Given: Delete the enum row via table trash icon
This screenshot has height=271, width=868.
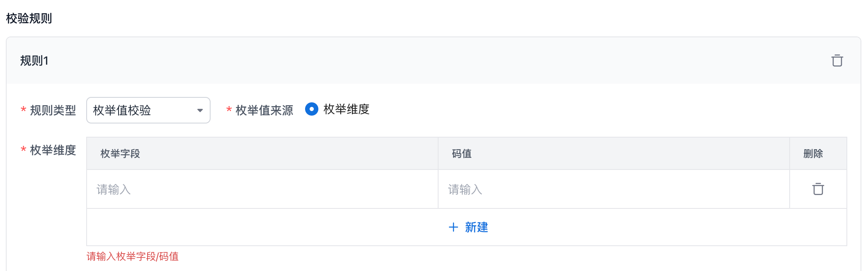Looking at the screenshot, I should pos(818,189).
